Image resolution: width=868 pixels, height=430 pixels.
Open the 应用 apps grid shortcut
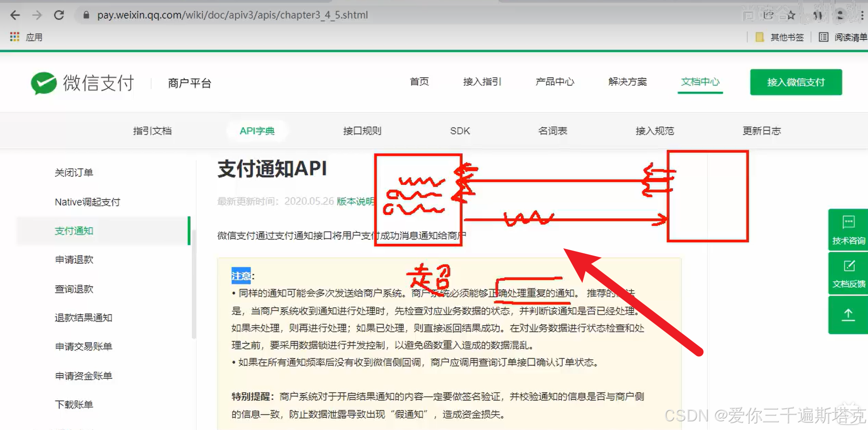26,37
